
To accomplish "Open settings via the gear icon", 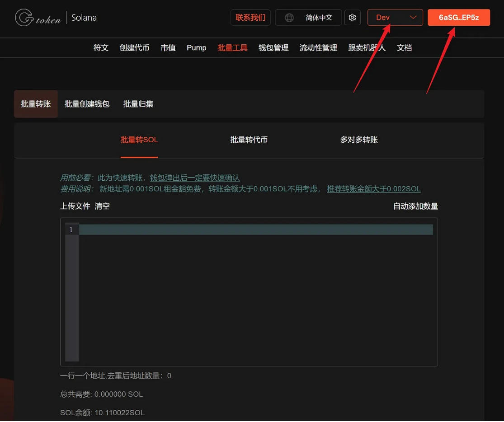I will tap(352, 17).
